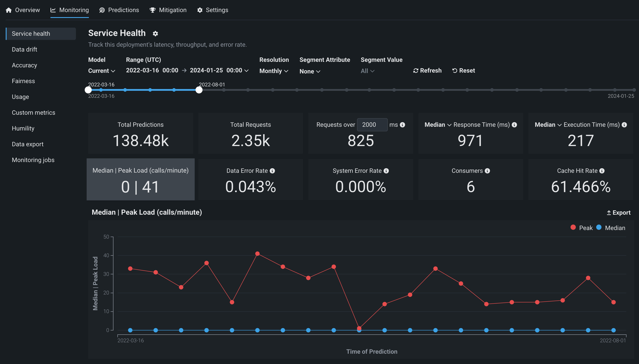The height and width of the screenshot is (364, 639).
Task: Click the Requests over 2000 input field
Action: tap(372, 125)
